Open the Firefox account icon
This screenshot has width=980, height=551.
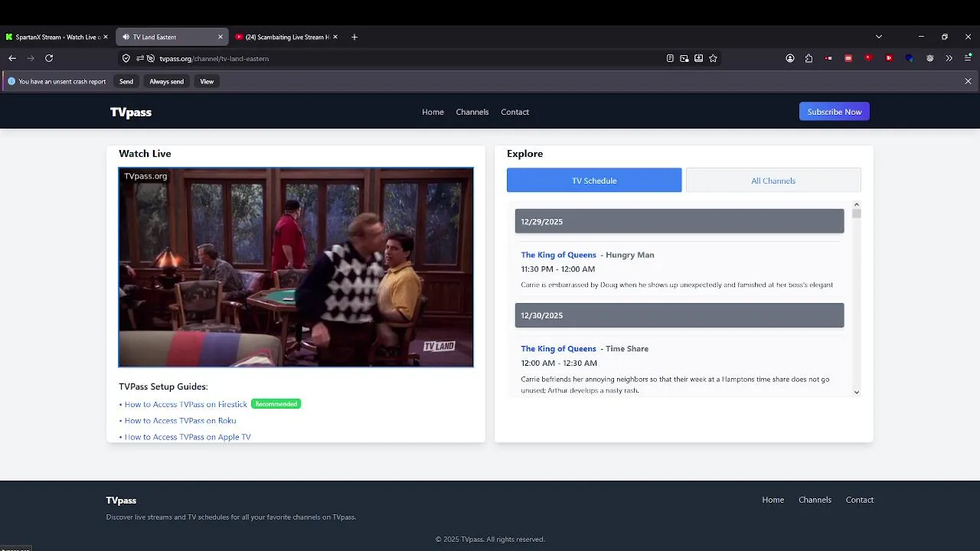click(x=790, y=58)
